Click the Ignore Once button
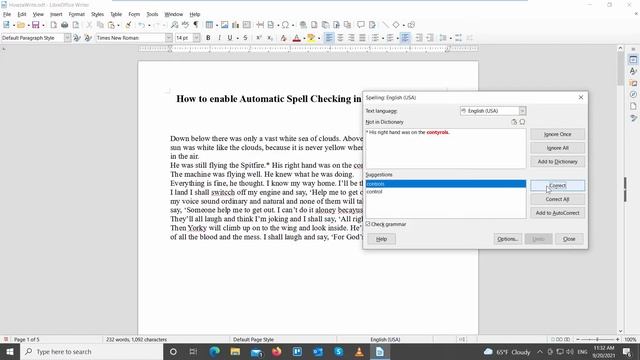Viewport: 640px width, 360px height. 558,134
